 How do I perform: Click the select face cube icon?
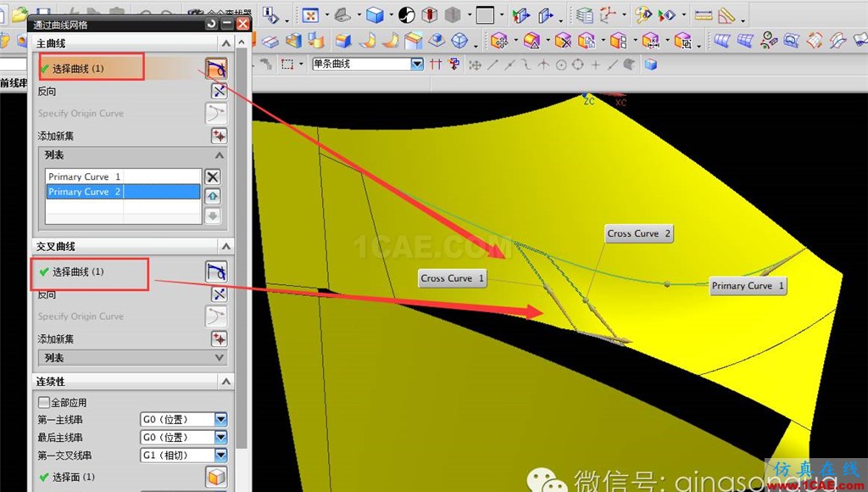(216, 477)
